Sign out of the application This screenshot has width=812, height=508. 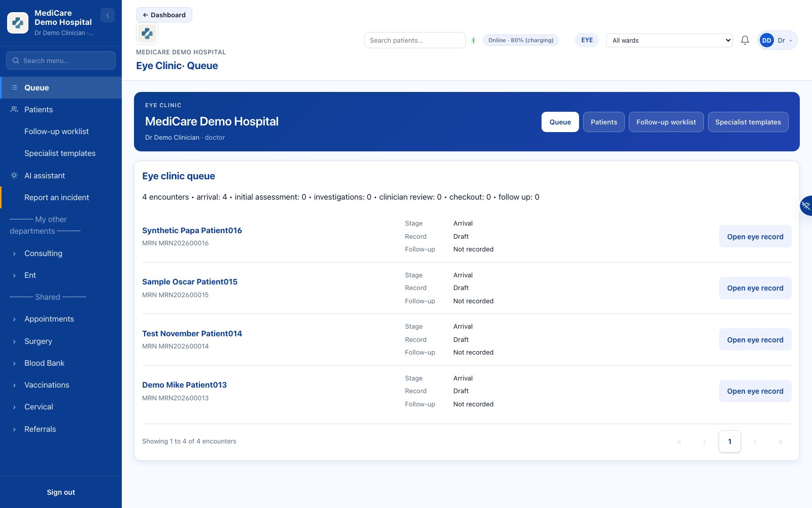[61, 492]
